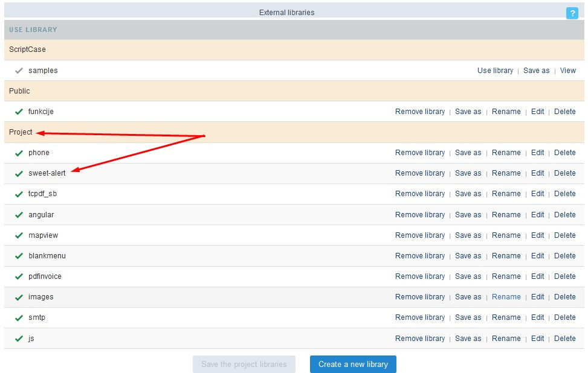The height and width of the screenshot is (373, 588).
Task: Click the green checkmark beside tcpdf_sb
Action: coord(19,194)
